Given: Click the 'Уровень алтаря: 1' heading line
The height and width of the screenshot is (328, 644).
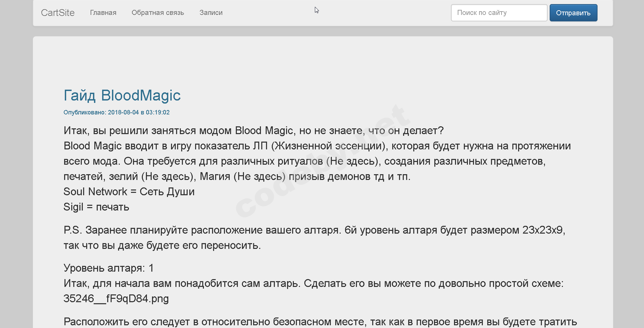Looking at the screenshot, I should pos(109,268).
